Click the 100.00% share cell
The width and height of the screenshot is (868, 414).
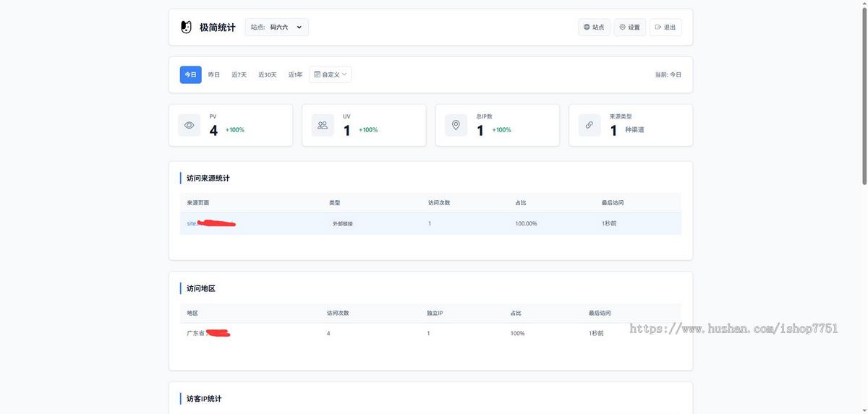click(x=526, y=223)
